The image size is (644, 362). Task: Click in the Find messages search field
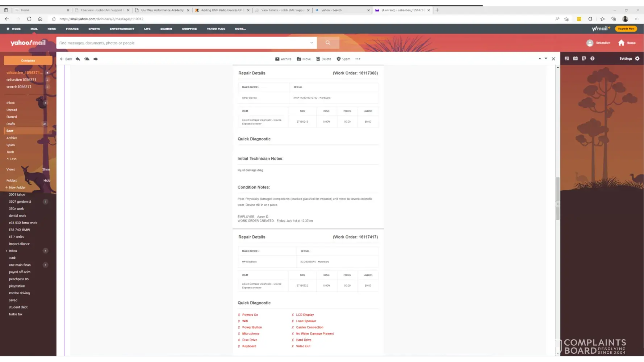[x=181, y=43]
